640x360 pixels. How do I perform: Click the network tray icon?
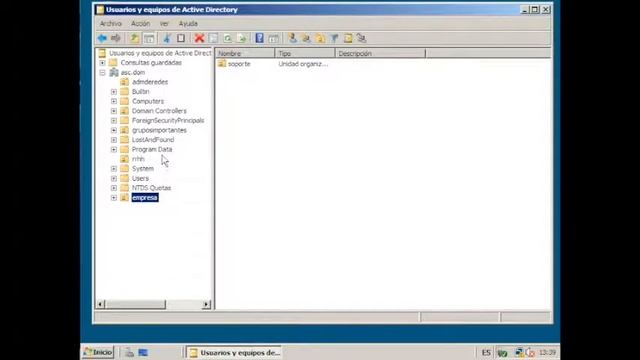[519, 352]
